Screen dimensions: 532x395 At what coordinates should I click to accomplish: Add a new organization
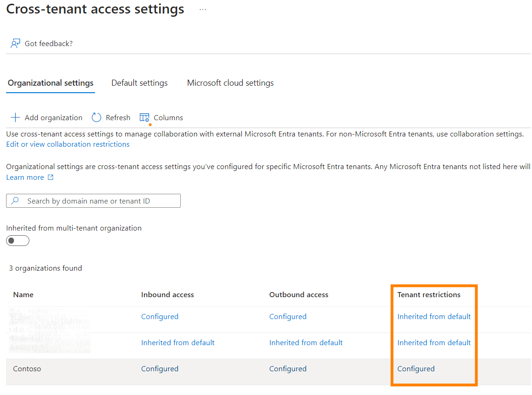(46, 117)
